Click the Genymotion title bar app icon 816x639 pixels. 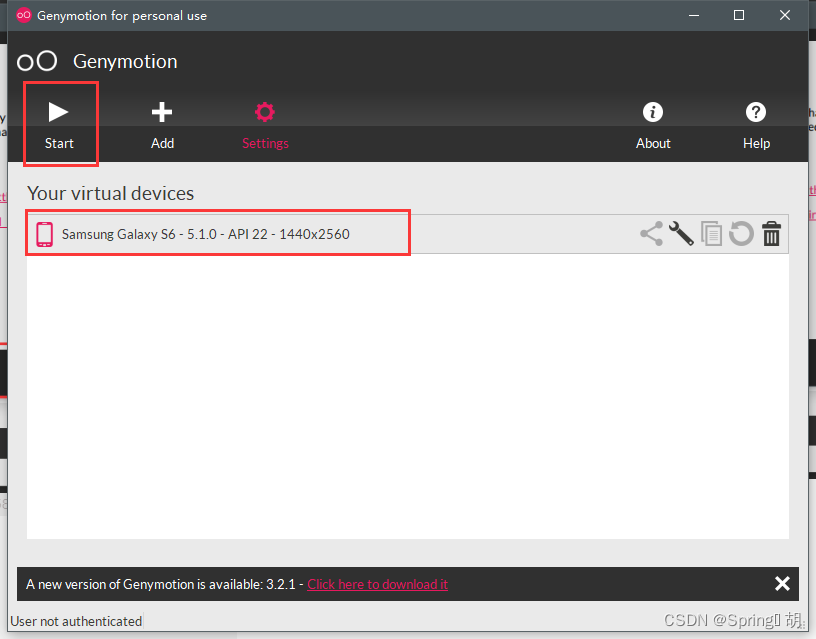point(23,16)
